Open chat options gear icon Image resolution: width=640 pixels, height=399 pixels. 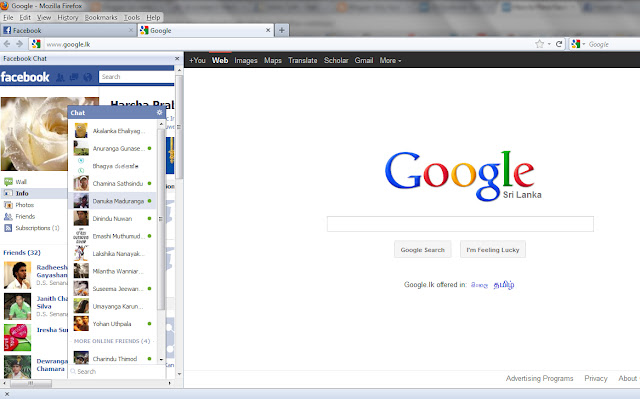[x=160, y=113]
